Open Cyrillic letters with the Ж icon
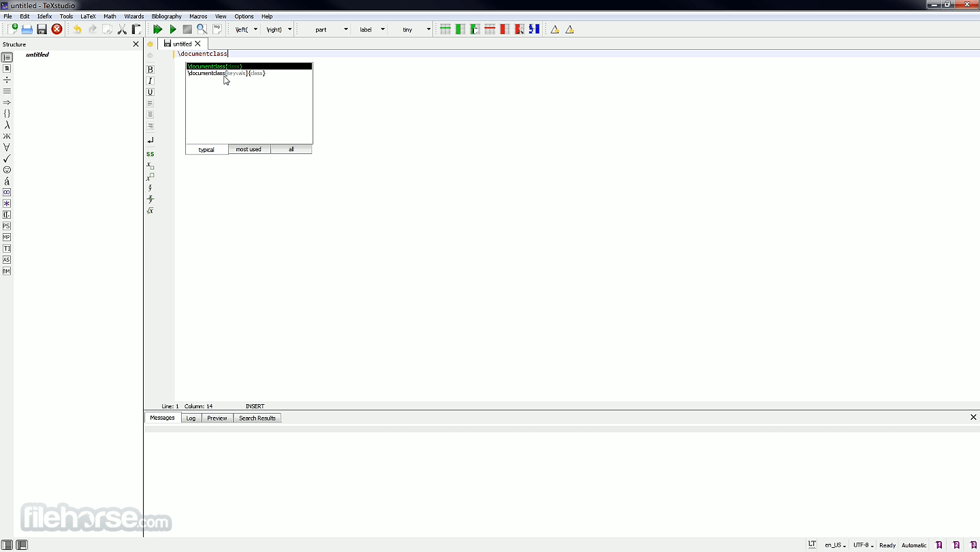Viewport: 980px width, 552px height. point(7,136)
